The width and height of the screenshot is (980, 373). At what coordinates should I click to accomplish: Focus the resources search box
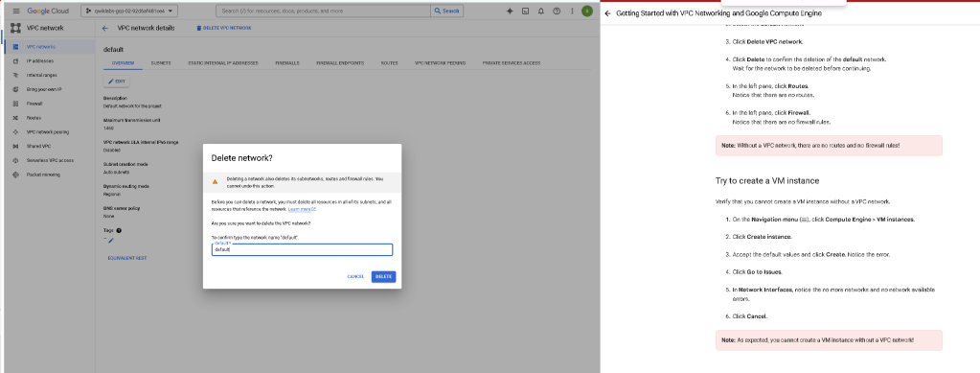coord(323,12)
